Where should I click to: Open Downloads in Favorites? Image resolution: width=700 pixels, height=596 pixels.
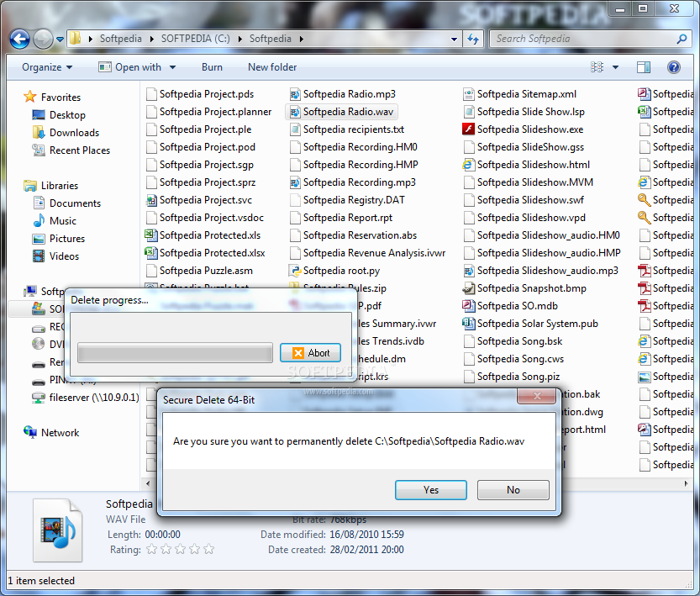point(66,133)
